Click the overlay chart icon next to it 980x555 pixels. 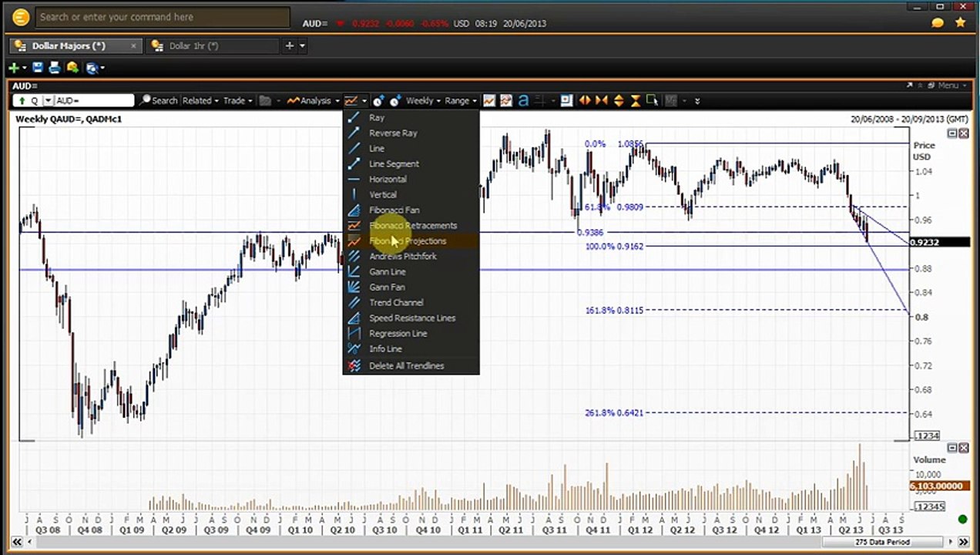coord(506,101)
